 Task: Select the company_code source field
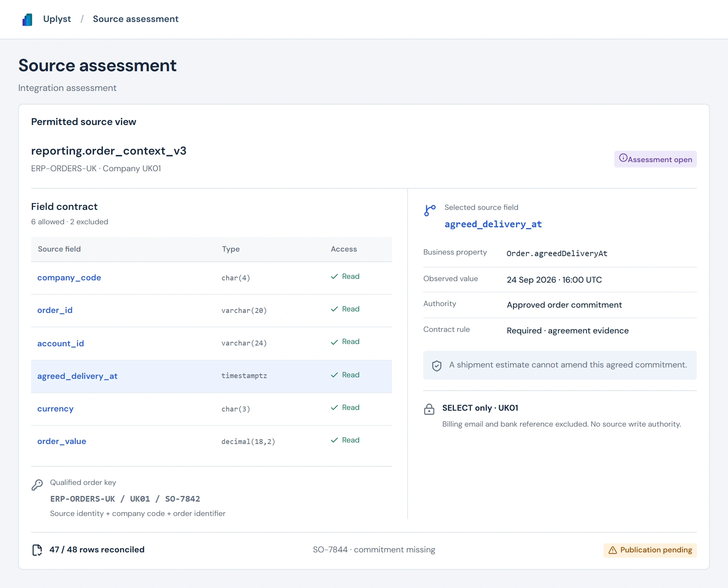click(69, 278)
